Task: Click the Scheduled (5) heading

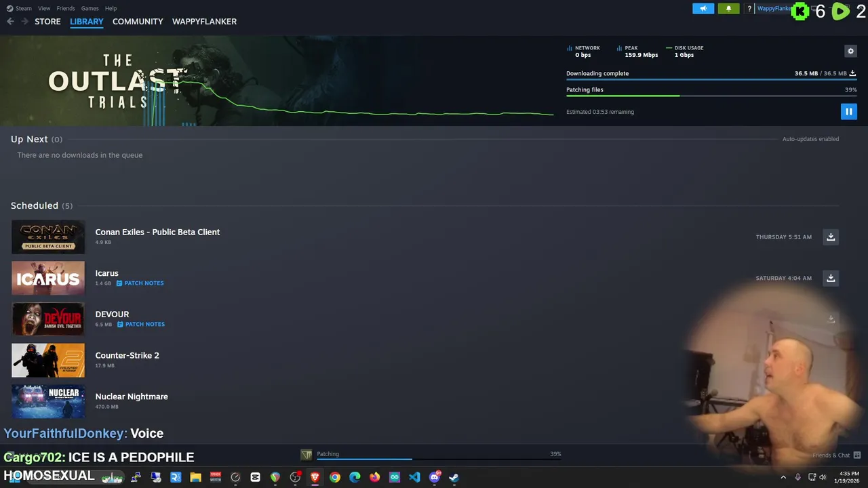Action: pyautogui.click(x=41, y=205)
